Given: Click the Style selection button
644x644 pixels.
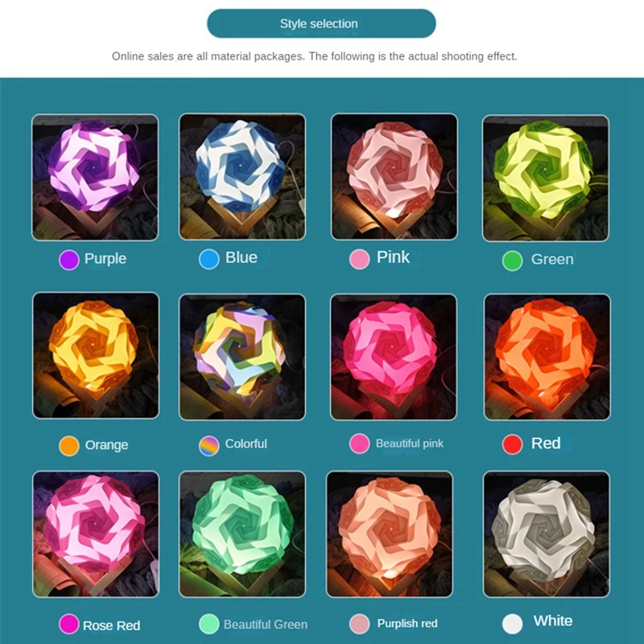Looking at the screenshot, I should (321, 24).
